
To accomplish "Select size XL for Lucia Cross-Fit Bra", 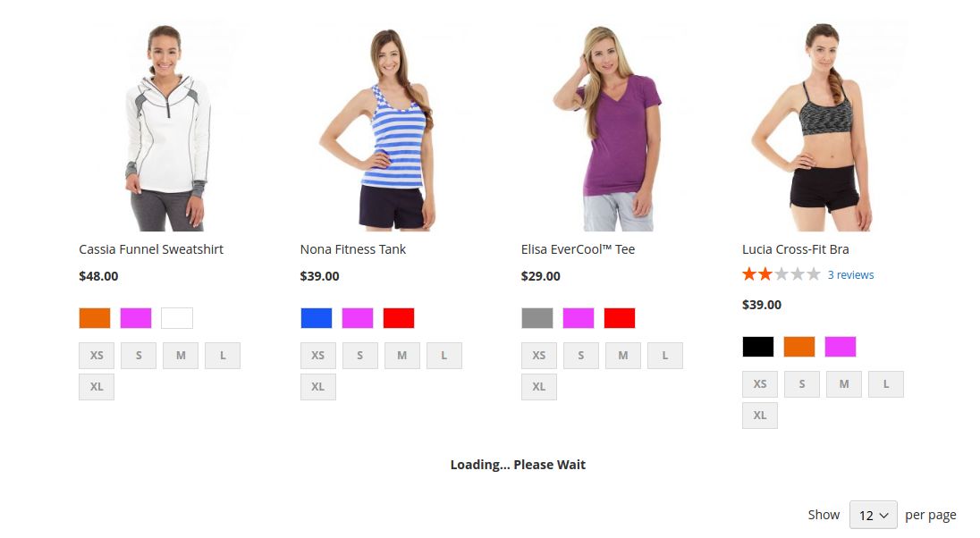I will point(760,416).
